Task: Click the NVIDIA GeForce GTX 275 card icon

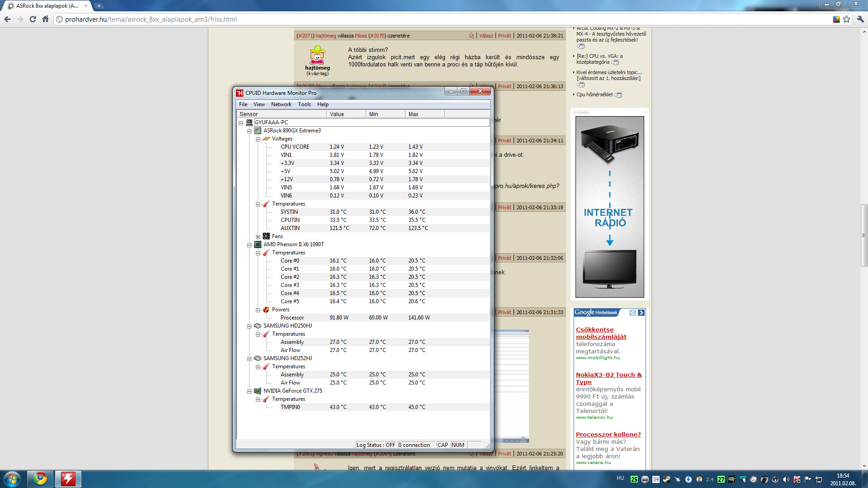Action: (x=258, y=391)
